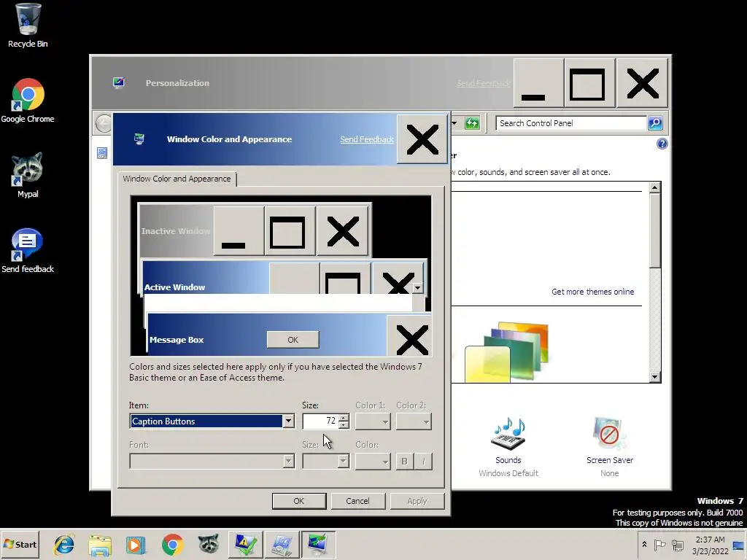
Task: Increase caption button size with up arrow
Action: click(x=344, y=418)
